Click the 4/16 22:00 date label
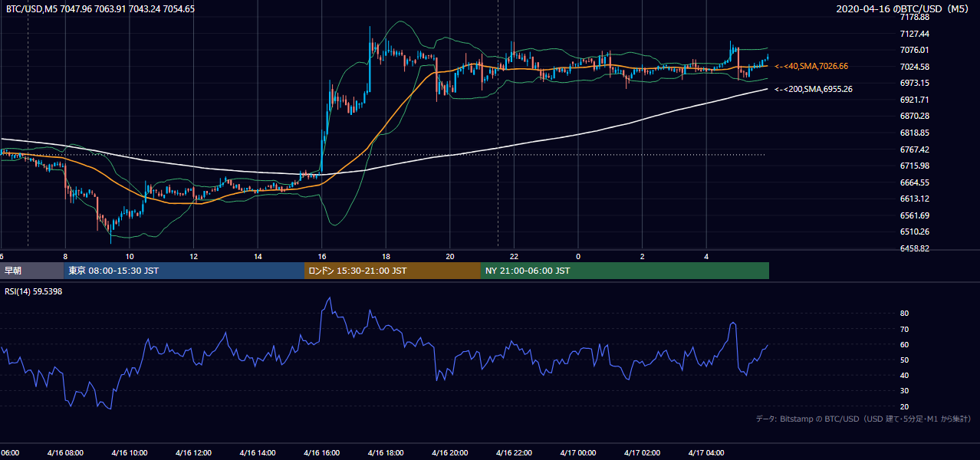This screenshot has width=980, height=460. (514, 453)
